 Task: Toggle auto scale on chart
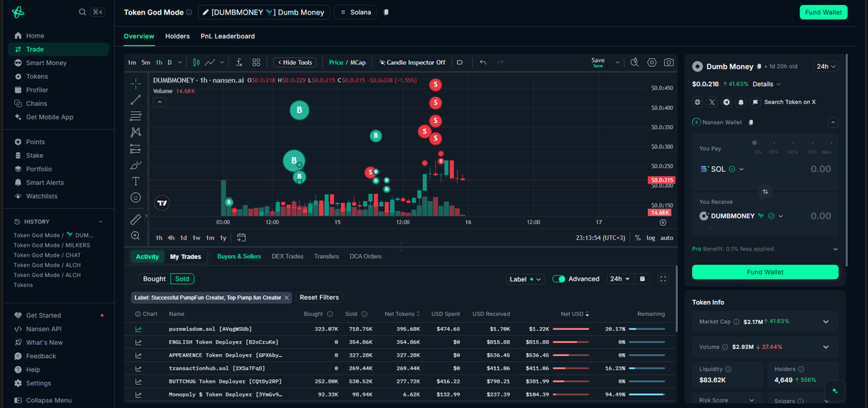(667, 237)
